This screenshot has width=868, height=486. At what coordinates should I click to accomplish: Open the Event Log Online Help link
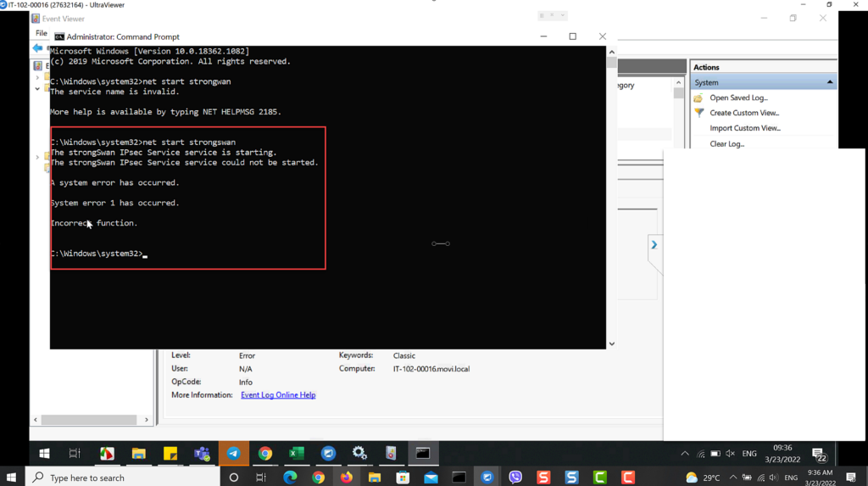click(x=278, y=395)
